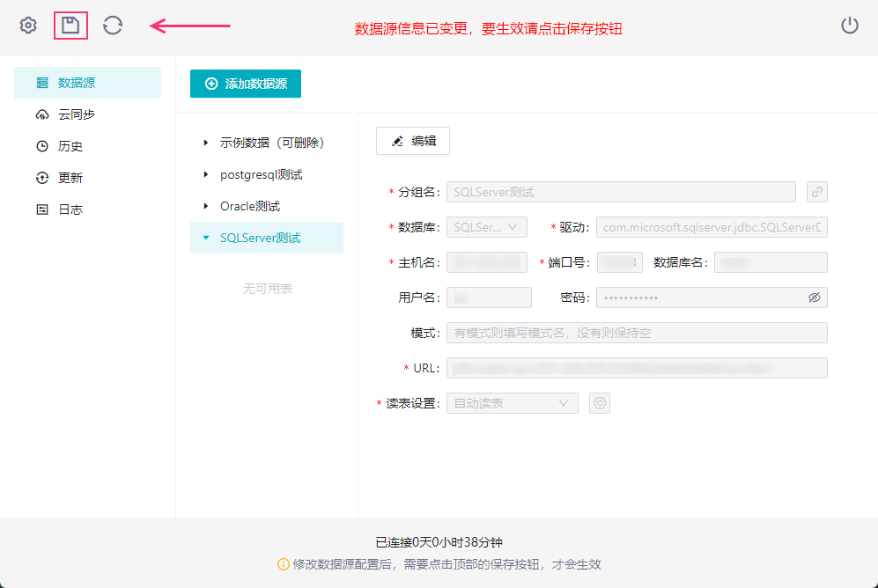878x588 pixels.
Task: Expand the 示例数据（可删除）tree arrow
Action: coord(206,143)
